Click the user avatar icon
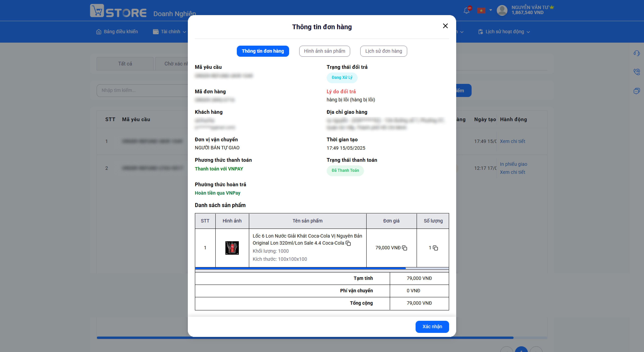644x352 pixels. click(x=502, y=10)
